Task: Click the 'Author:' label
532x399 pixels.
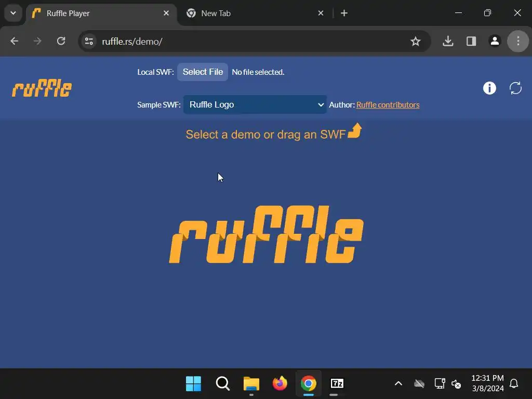Action: (x=342, y=105)
